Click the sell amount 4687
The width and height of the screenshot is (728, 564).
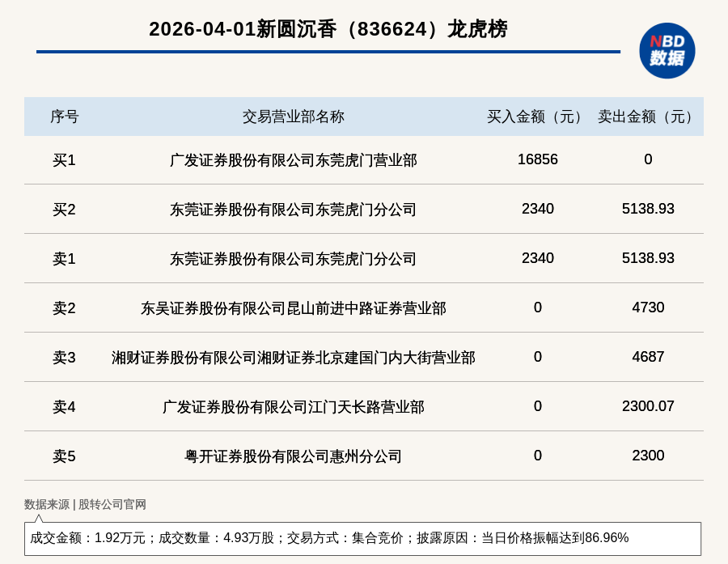(x=648, y=357)
